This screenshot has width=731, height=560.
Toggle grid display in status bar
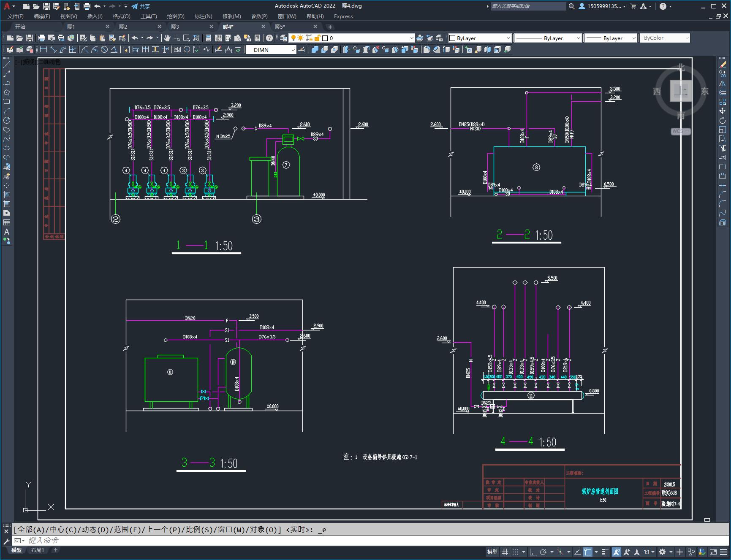(505, 552)
